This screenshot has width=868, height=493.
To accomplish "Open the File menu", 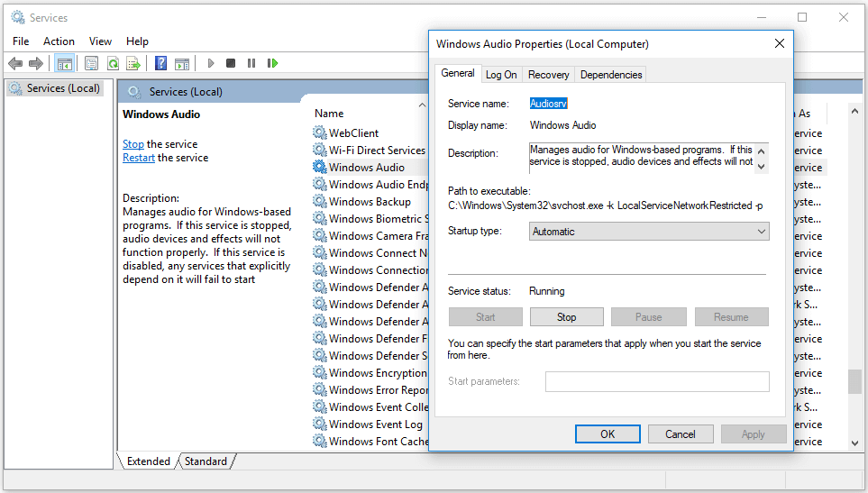I will click(x=21, y=41).
